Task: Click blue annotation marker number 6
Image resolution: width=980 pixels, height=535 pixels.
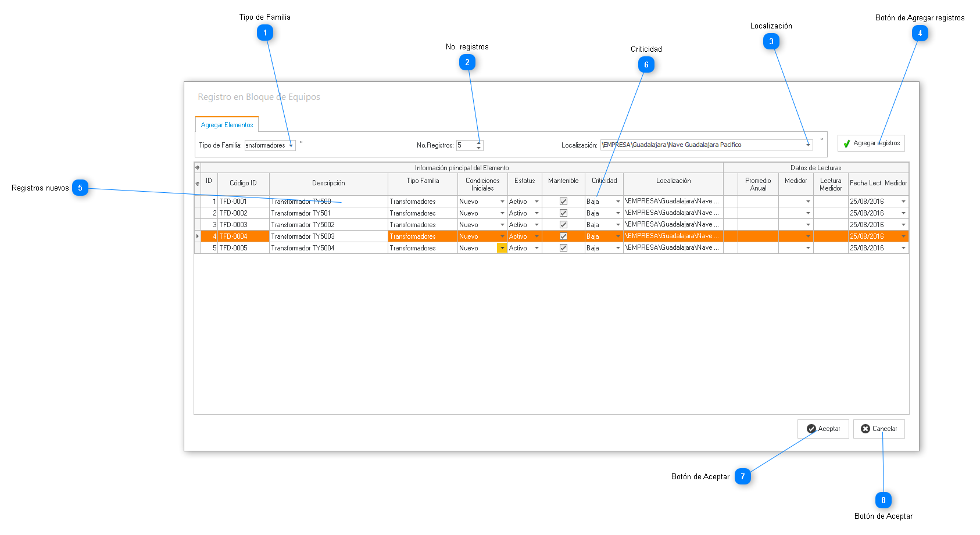Action: [646, 64]
